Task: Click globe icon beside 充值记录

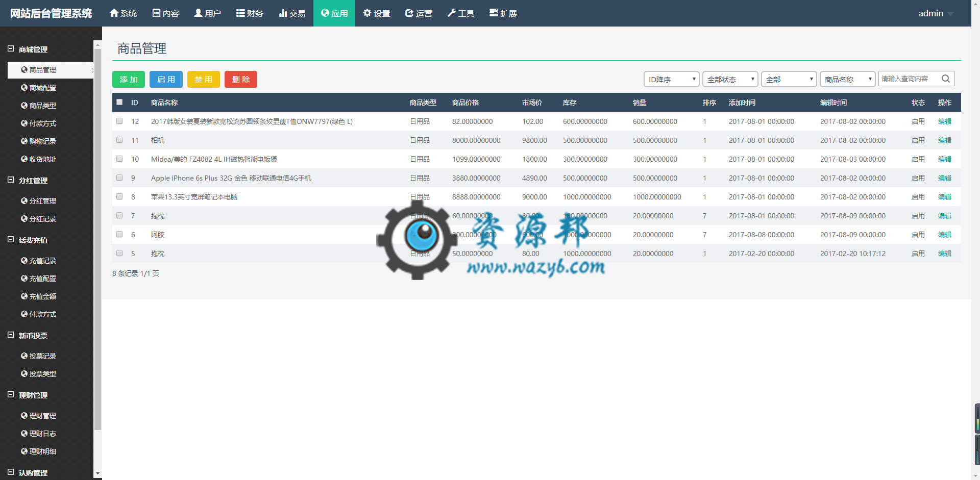Action: (x=24, y=261)
